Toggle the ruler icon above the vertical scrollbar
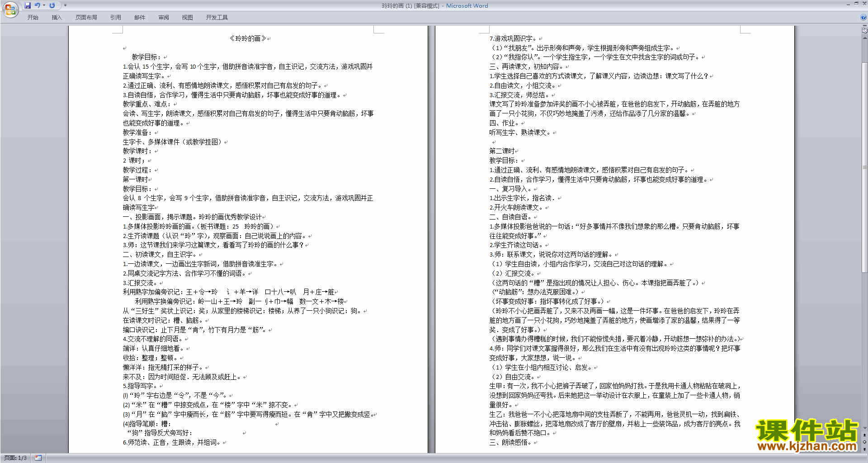 click(x=865, y=31)
